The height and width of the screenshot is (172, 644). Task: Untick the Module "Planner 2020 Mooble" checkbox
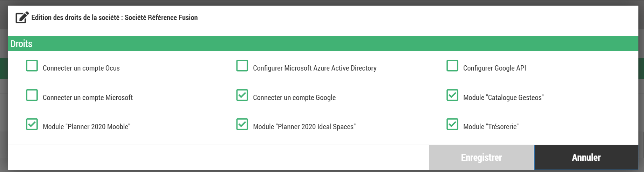click(32, 124)
